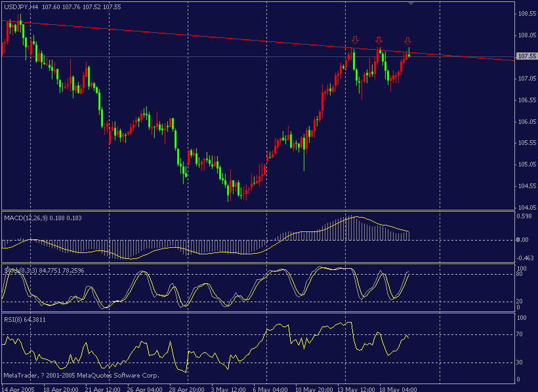Click the 106.05 price axis label
Screen dimensions: 538x392
(x=527, y=122)
